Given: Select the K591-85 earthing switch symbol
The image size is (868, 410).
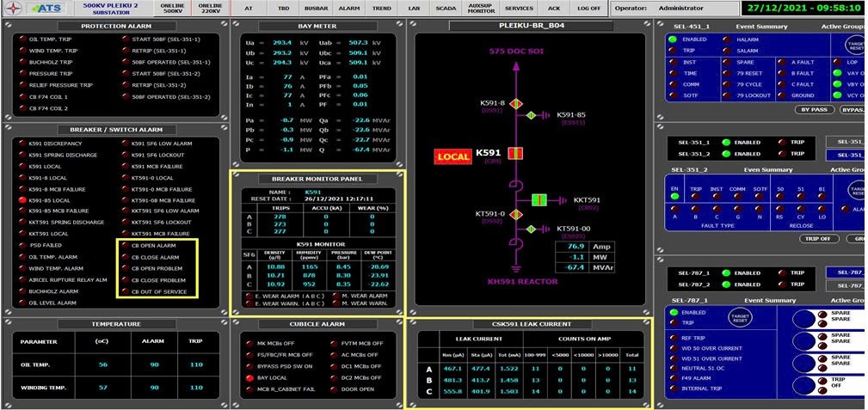Looking at the screenshot, I should point(531,115).
